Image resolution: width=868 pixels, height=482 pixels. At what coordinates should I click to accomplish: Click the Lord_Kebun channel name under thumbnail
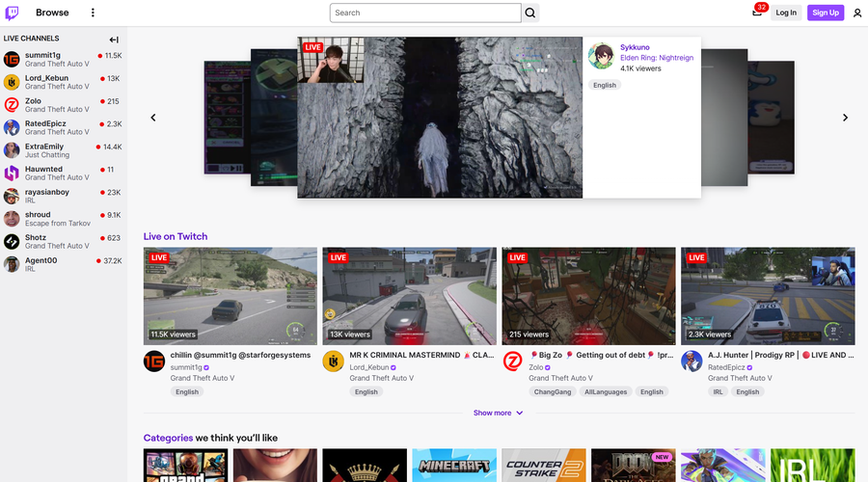pyautogui.click(x=368, y=367)
